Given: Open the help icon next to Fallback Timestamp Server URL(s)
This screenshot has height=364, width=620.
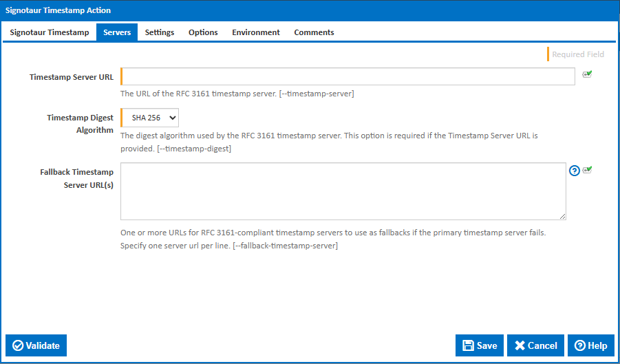Looking at the screenshot, I should 575,171.
